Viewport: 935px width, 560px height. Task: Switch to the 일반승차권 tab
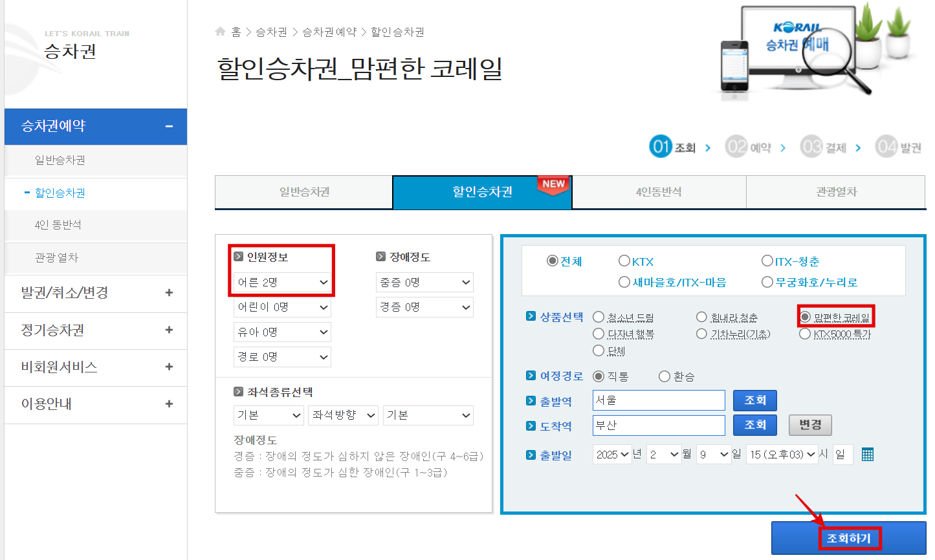pyautogui.click(x=303, y=192)
